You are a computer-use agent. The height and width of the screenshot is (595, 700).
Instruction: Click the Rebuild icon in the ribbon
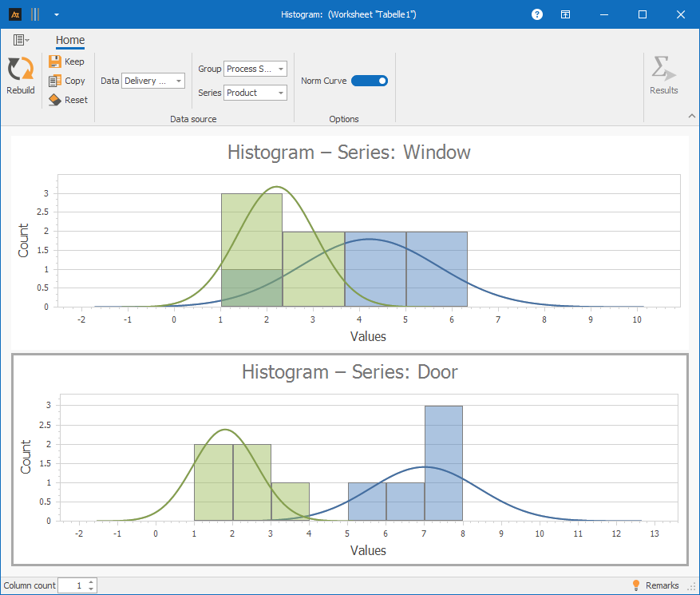(x=20, y=69)
